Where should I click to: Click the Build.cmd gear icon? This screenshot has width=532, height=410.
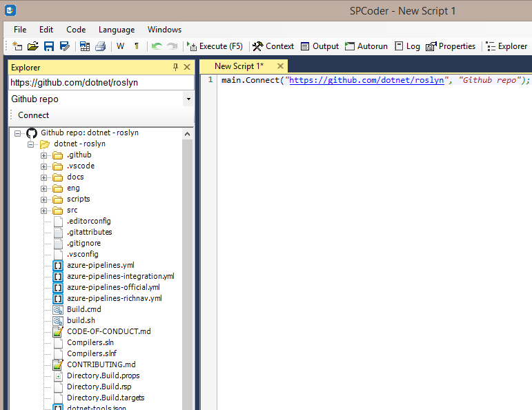[x=58, y=309]
